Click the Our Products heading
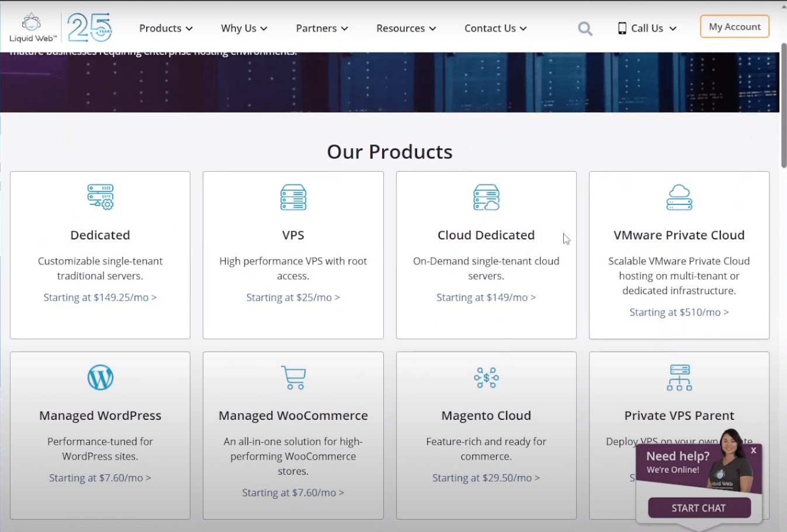Screen dimensions: 787x532 pyautogui.click(x=390, y=152)
